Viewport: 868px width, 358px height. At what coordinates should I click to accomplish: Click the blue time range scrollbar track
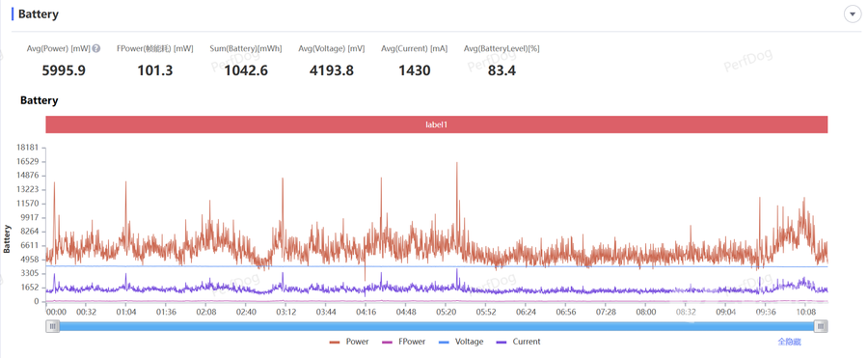(437, 326)
